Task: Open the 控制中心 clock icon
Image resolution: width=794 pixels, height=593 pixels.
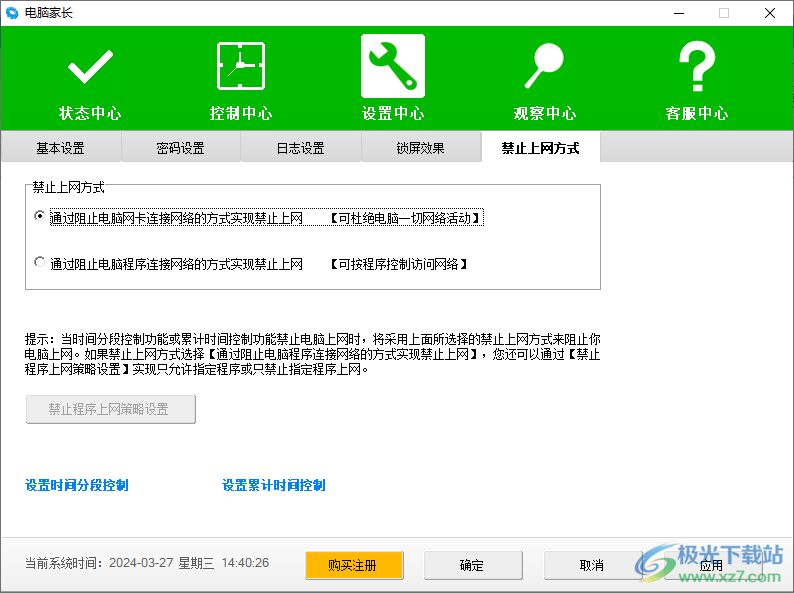Action: (241, 68)
